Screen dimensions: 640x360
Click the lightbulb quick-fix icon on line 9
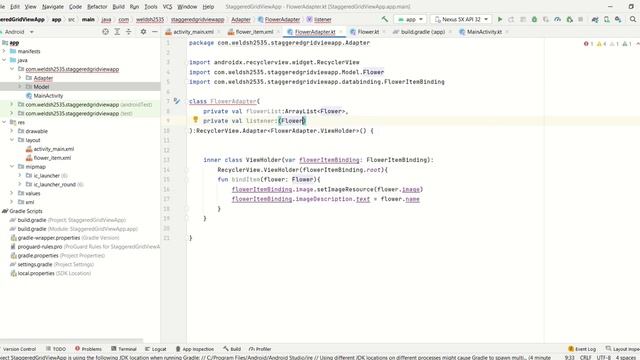point(196,120)
